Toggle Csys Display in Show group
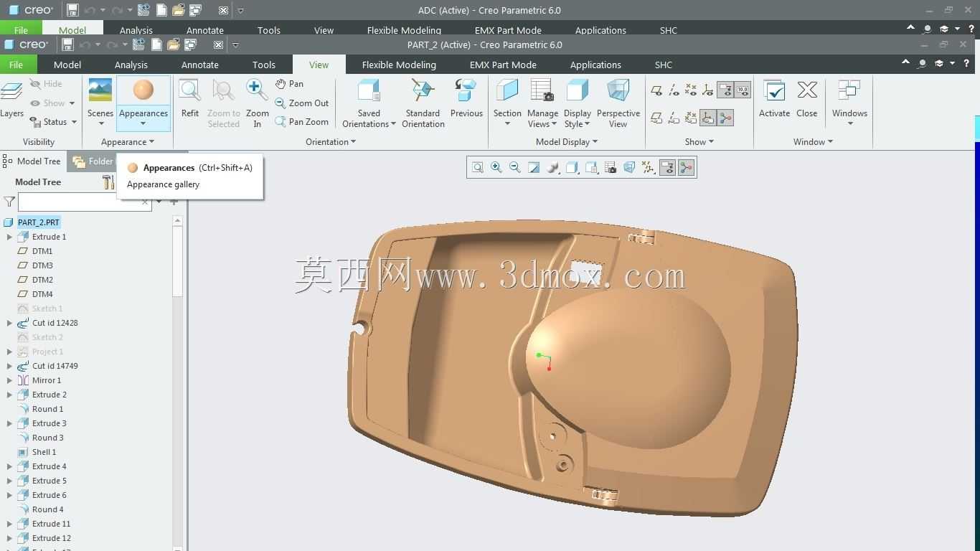Viewport: 980px width, 551px height. click(x=708, y=90)
